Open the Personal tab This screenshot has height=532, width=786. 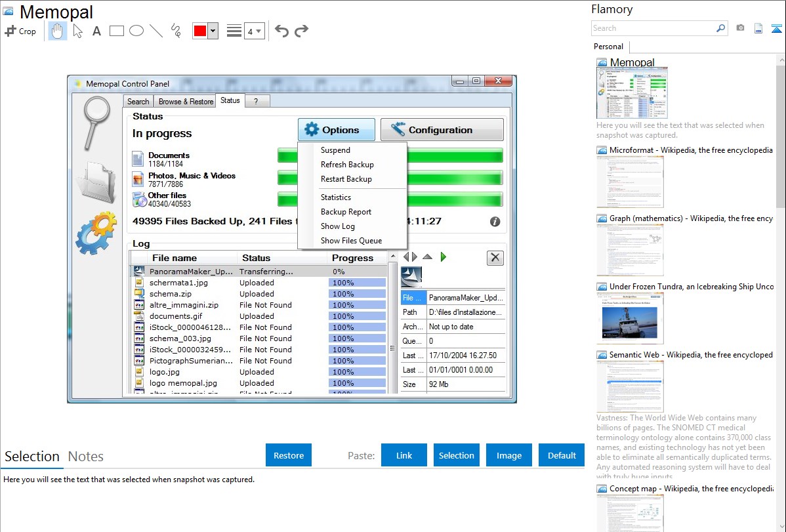tap(609, 47)
